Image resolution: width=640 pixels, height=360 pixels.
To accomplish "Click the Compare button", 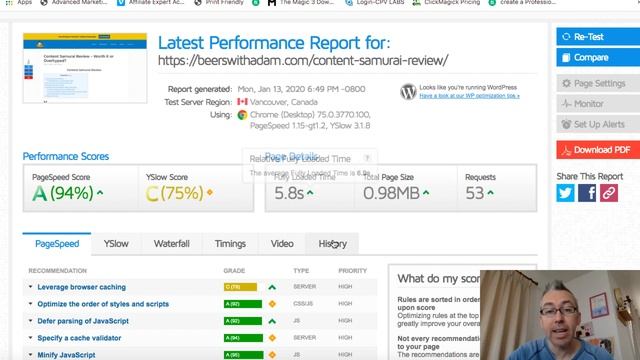I will [x=598, y=58].
